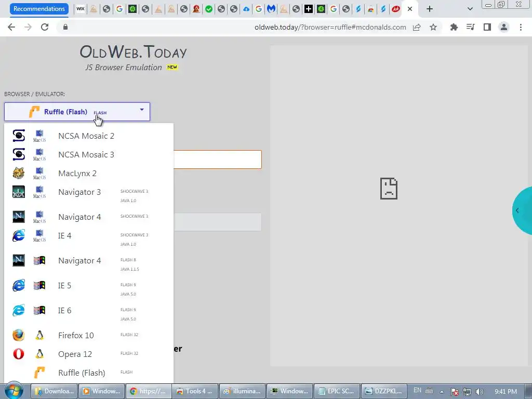Close the active oldweb.today tab
This screenshot has width=532, height=399.
click(410, 9)
